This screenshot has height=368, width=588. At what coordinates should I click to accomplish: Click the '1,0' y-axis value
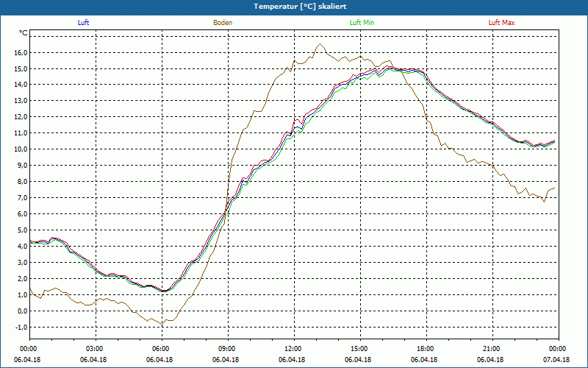[x=23, y=295]
